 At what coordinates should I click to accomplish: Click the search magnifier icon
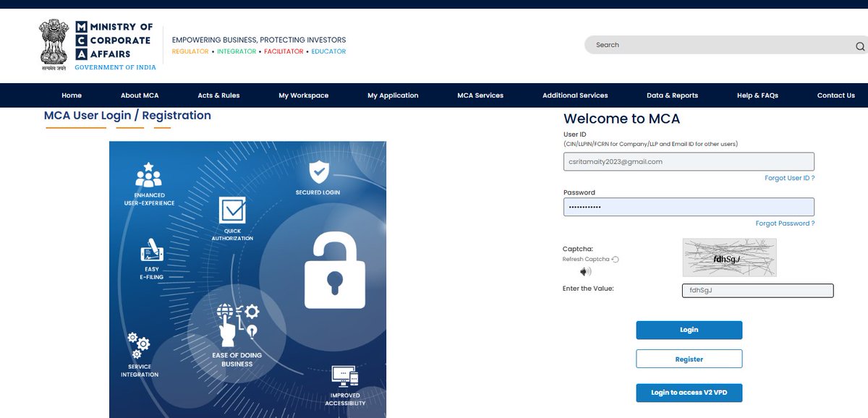pos(860,46)
